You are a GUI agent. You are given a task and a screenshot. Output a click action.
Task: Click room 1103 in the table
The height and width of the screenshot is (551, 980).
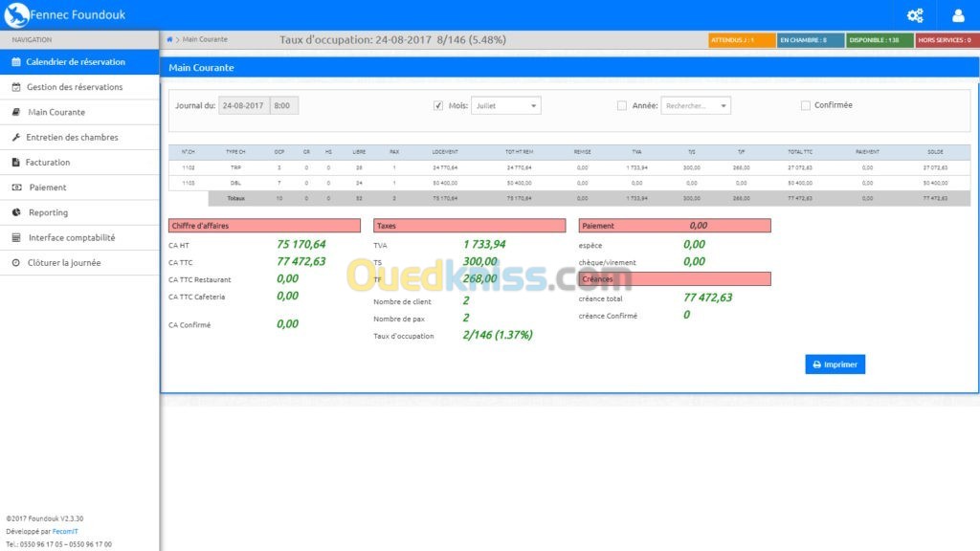pyautogui.click(x=189, y=183)
